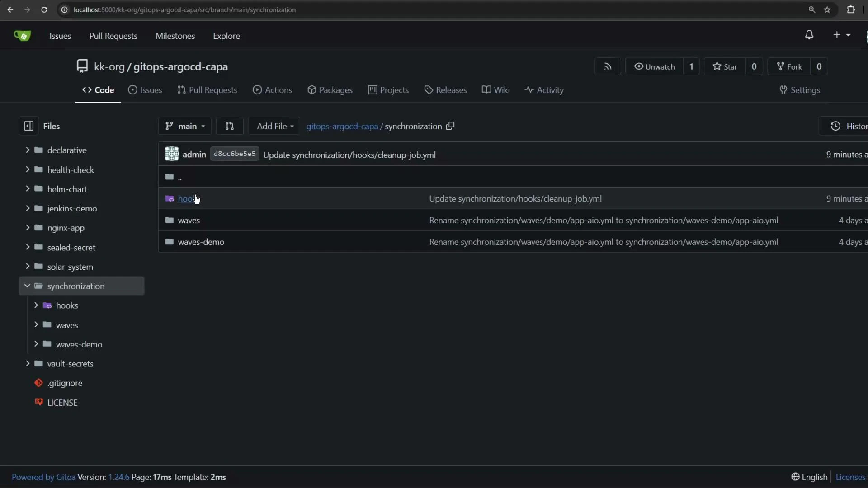Click the gitops-argocd-capa repository title link
The height and width of the screenshot is (488, 868).
[x=180, y=66]
